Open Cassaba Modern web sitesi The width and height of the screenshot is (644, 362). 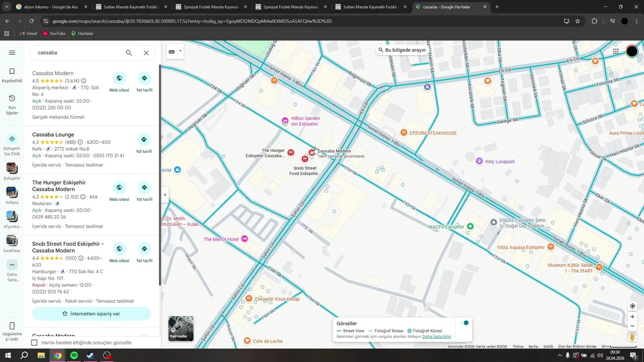pos(119,82)
